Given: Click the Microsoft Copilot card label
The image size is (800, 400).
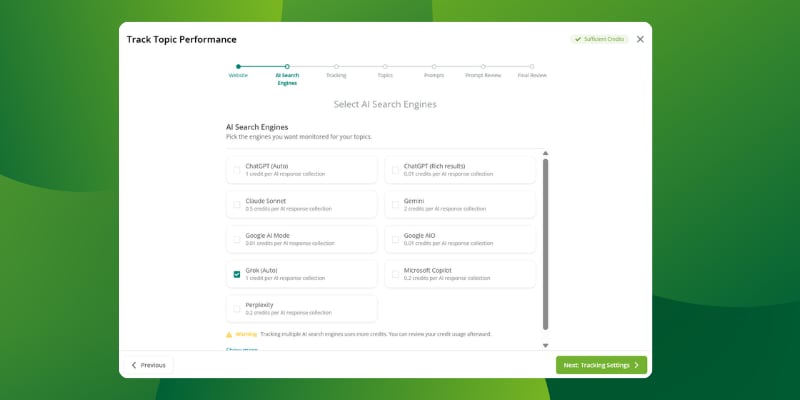Looking at the screenshot, I should click(428, 270).
